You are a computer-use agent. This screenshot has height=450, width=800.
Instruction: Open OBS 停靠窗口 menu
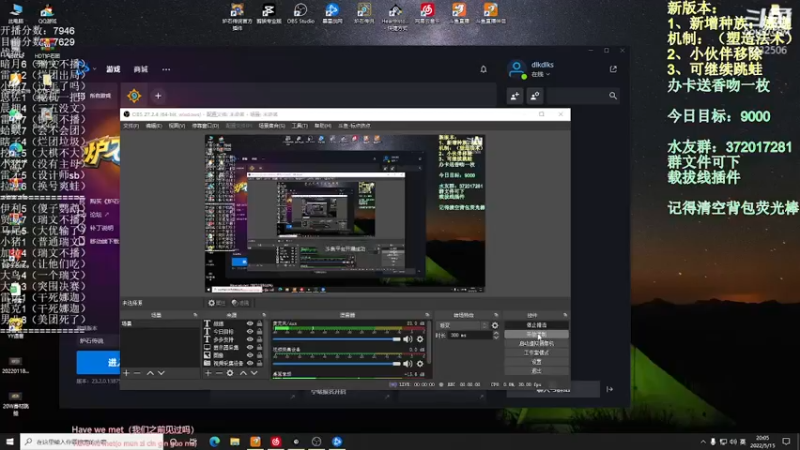coord(205,126)
